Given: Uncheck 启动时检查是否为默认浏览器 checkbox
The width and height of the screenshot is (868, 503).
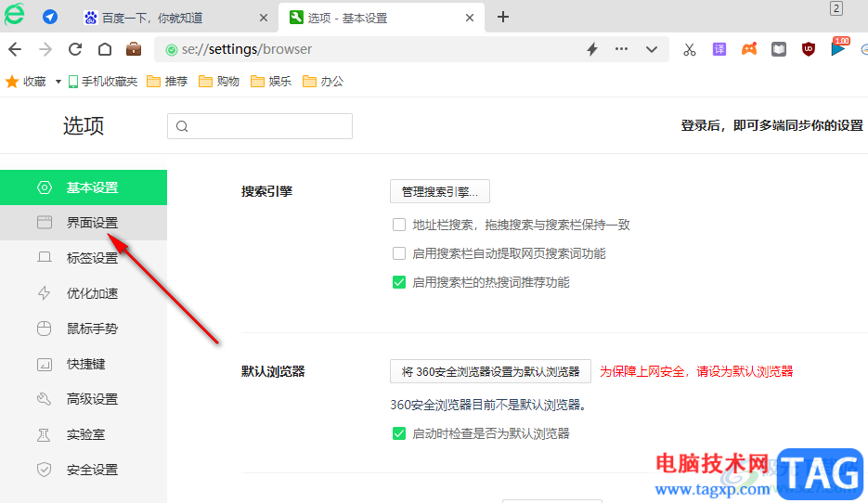Looking at the screenshot, I should [x=398, y=433].
